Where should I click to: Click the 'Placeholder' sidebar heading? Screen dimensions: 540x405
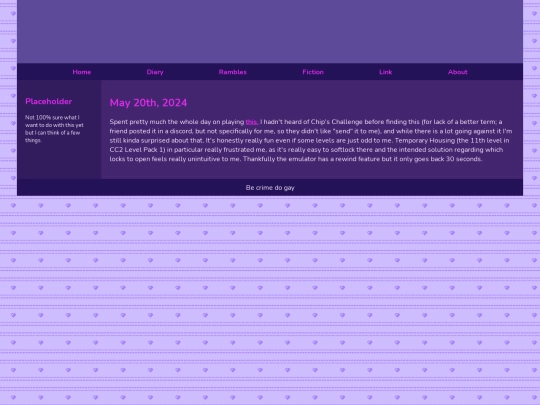tap(49, 101)
